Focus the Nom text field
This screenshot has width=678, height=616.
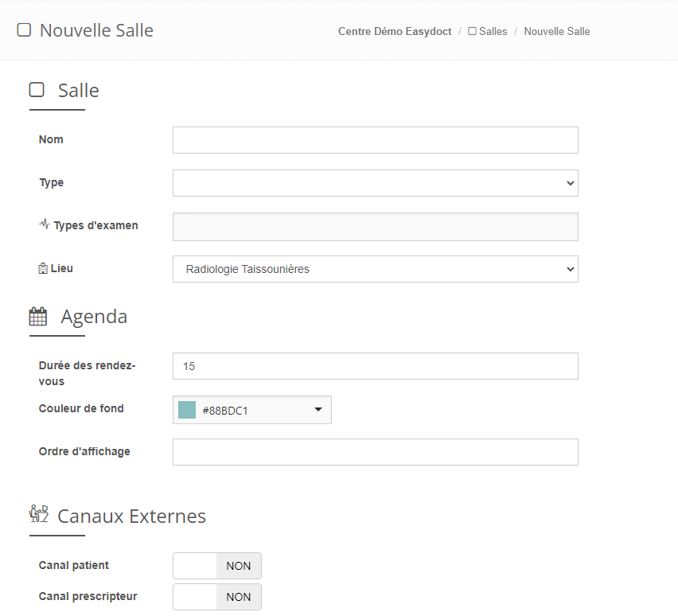coord(375,140)
